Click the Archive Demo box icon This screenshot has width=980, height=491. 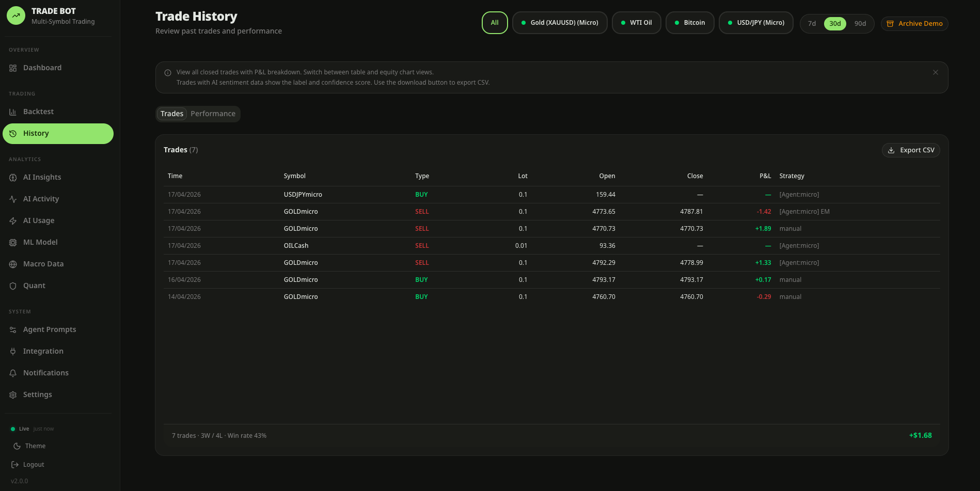pyautogui.click(x=890, y=24)
